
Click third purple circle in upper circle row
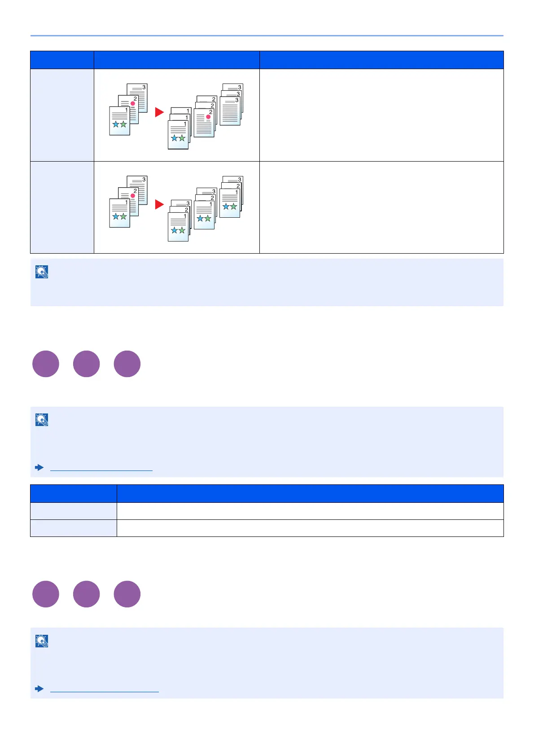point(127,364)
